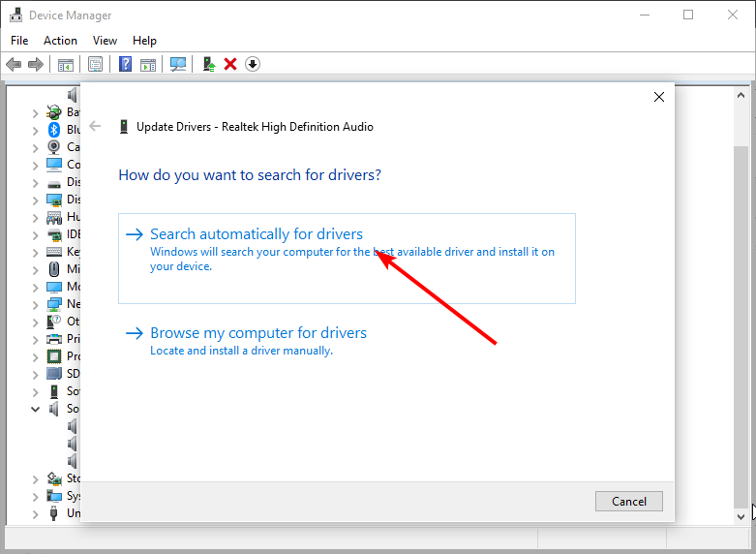Expand the Mice tree node
The image size is (756, 554).
35,270
